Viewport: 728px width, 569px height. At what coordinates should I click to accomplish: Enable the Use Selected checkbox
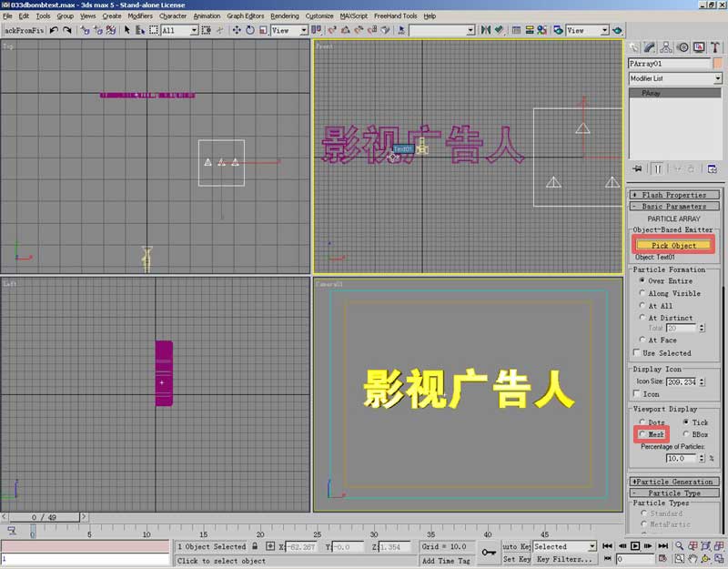636,353
